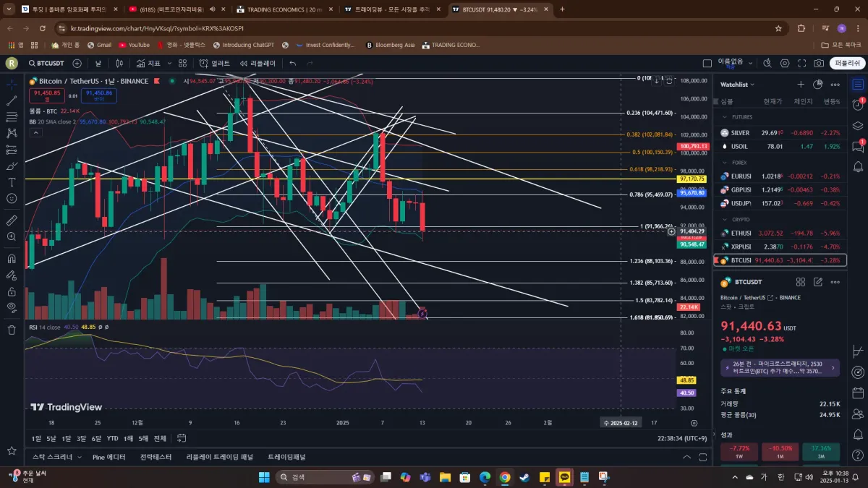Image resolution: width=868 pixels, height=488 pixels.
Task: Select the 전체 time range
Action: point(160,438)
